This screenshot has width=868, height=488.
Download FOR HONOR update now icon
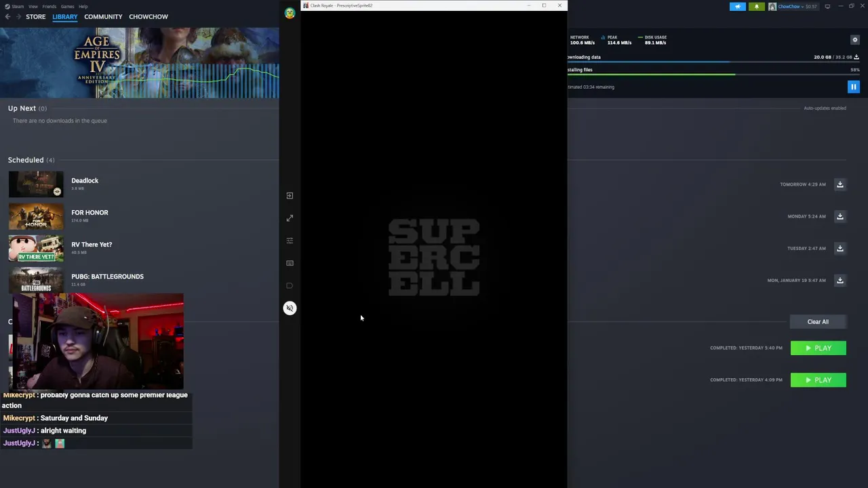(x=840, y=216)
